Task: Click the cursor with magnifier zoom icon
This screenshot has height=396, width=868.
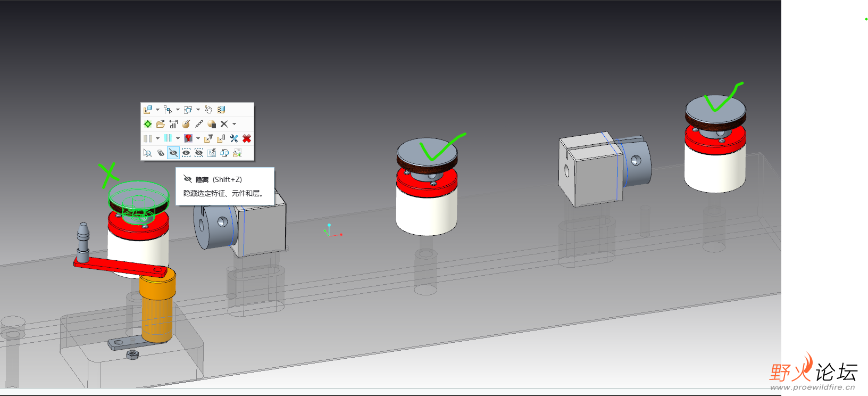Action: 148,153
